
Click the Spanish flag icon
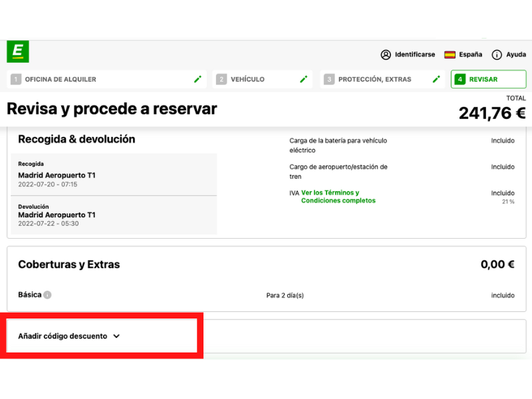[x=450, y=55]
